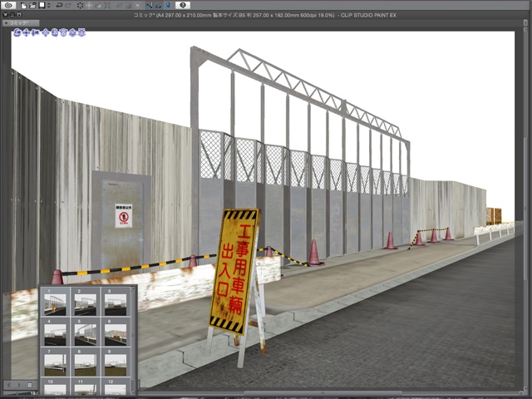This screenshot has width=532, height=399.
Task: Click the preset panel scroll up arrow
Action: point(133,289)
